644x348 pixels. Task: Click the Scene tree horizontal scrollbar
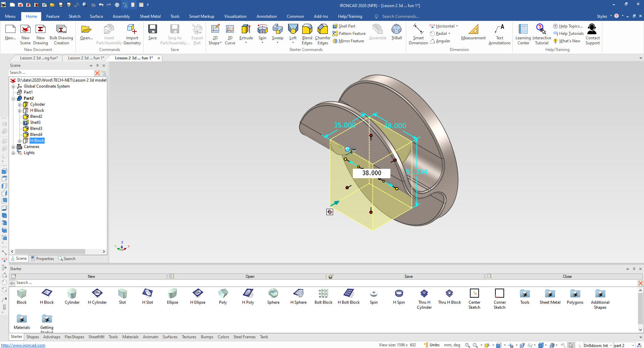pyautogui.click(x=50, y=251)
